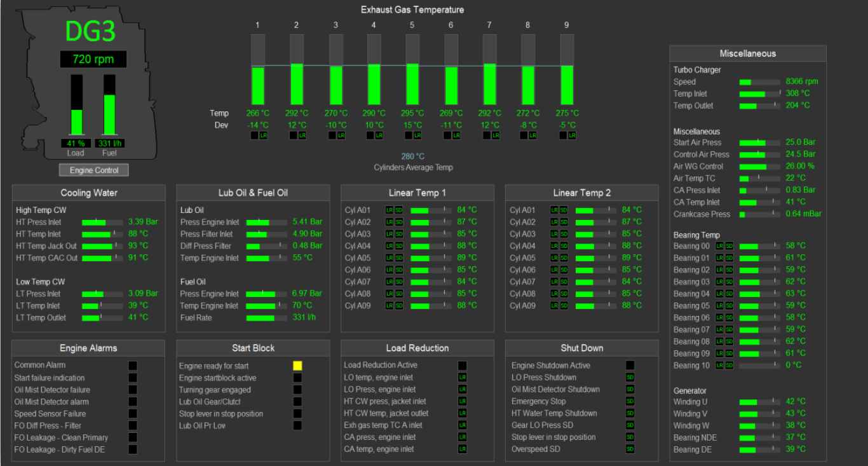
Task: Click the Winding U temperature bar
Action: pos(760,402)
